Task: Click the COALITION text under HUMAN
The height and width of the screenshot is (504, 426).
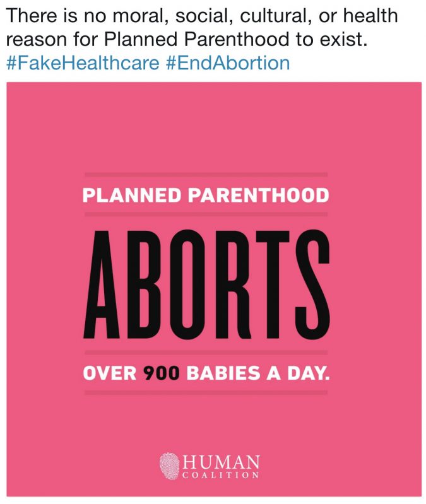Action: coord(221,475)
